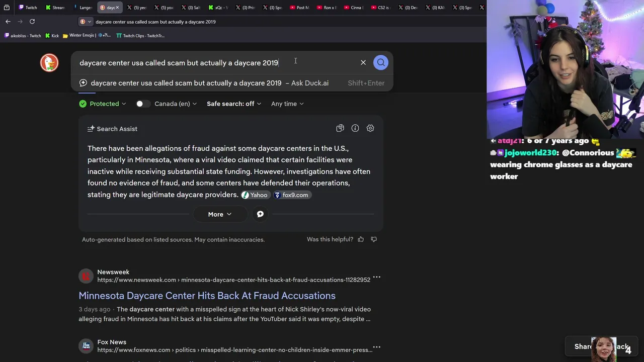Toggle the Canada region switch
The image size is (644, 362).
pyautogui.click(x=143, y=104)
